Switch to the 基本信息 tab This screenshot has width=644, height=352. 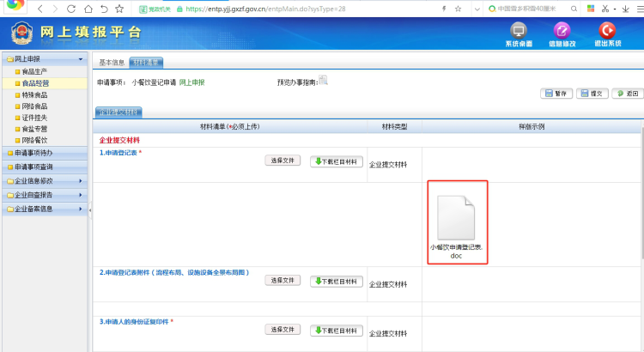click(112, 63)
